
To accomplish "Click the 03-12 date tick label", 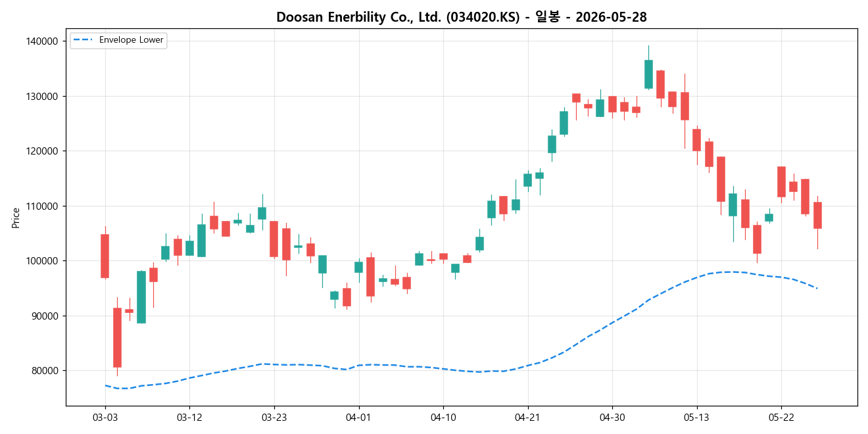I will 189,418.
